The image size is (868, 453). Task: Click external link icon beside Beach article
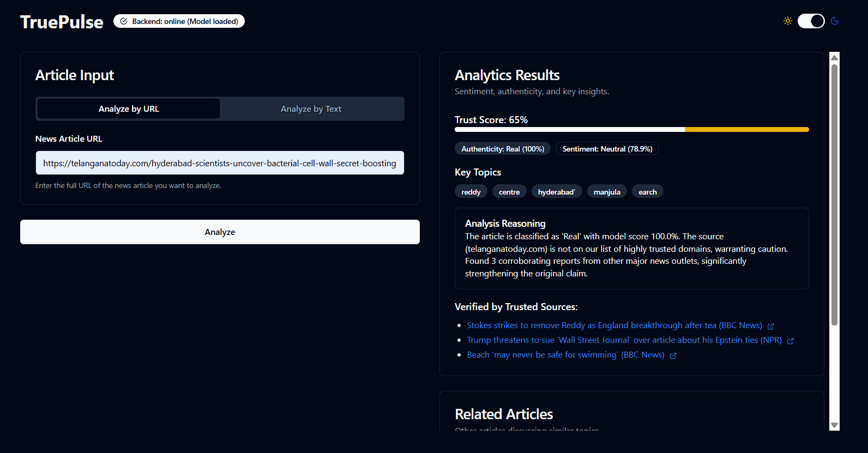pyautogui.click(x=673, y=355)
